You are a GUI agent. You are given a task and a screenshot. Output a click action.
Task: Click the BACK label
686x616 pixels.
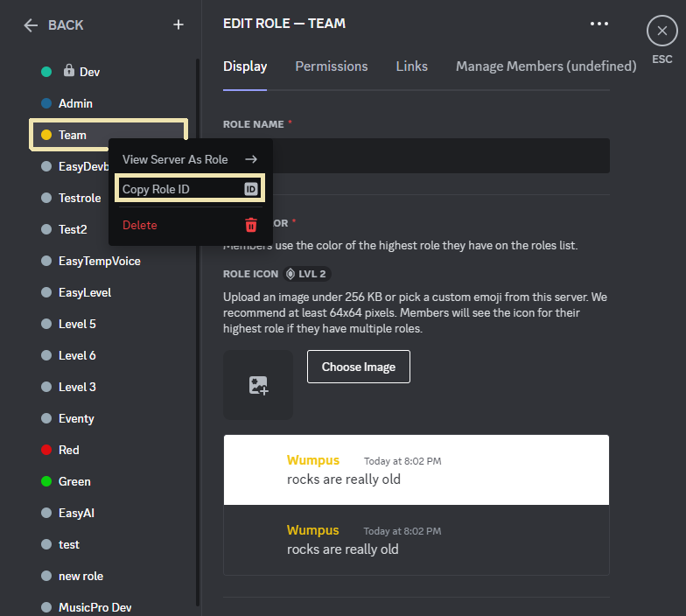(x=66, y=25)
